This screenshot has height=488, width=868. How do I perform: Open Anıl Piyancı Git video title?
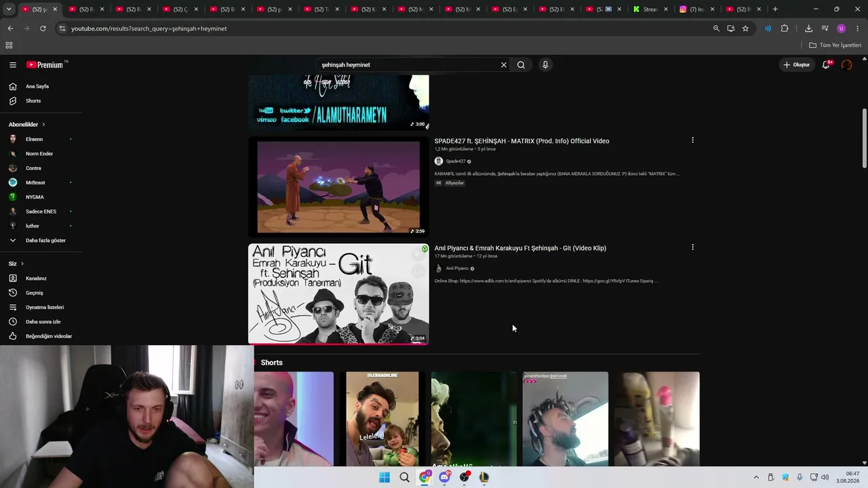(520, 248)
